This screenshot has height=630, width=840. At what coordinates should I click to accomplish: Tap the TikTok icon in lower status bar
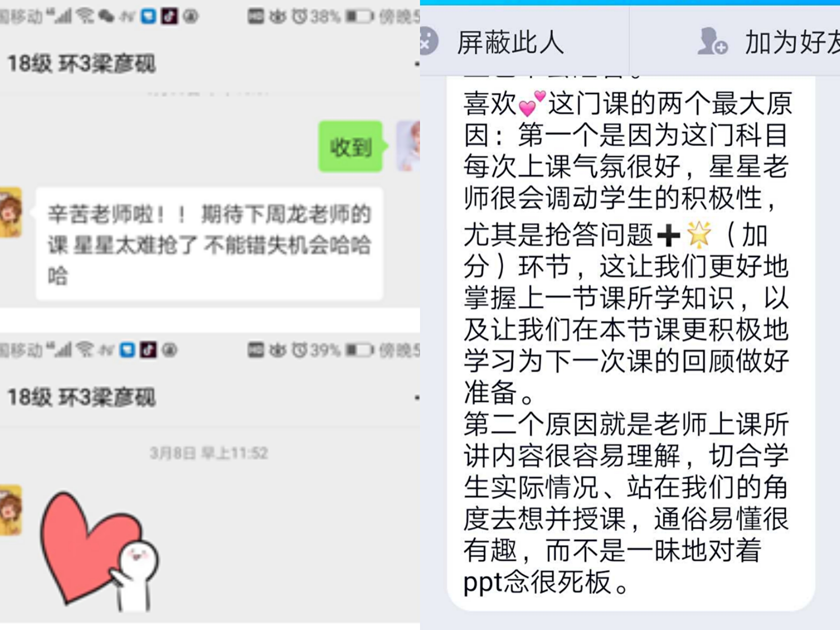coord(148,350)
